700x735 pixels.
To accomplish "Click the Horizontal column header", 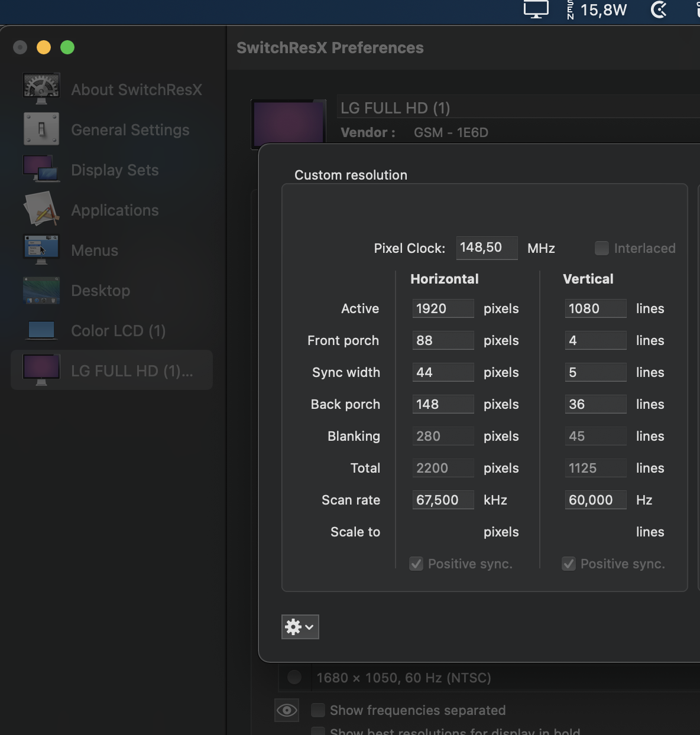I will point(445,279).
